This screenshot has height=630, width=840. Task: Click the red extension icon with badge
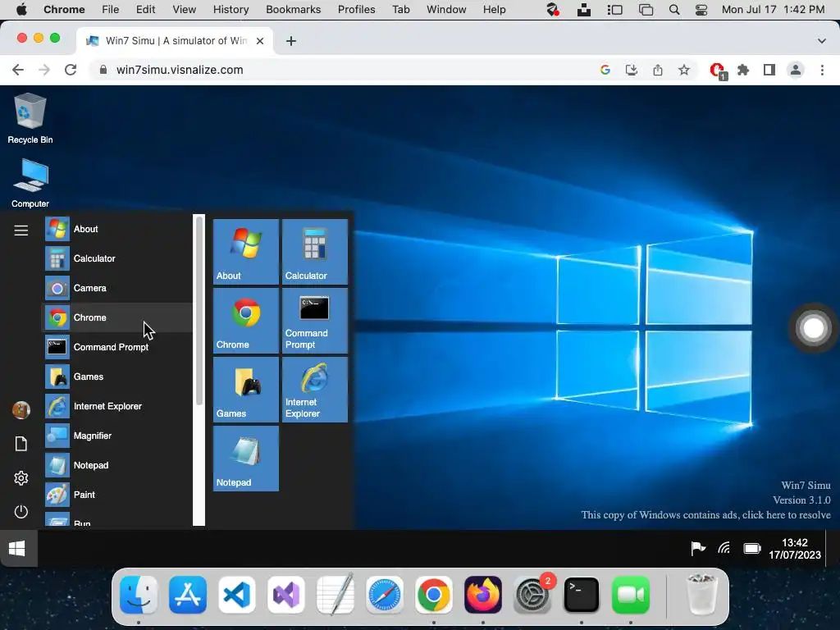(x=717, y=71)
